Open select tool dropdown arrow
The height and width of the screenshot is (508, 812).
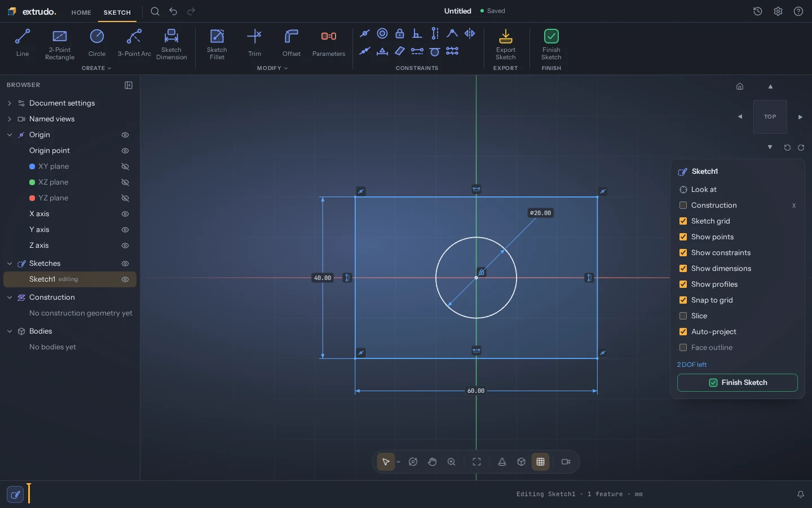pos(399,462)
